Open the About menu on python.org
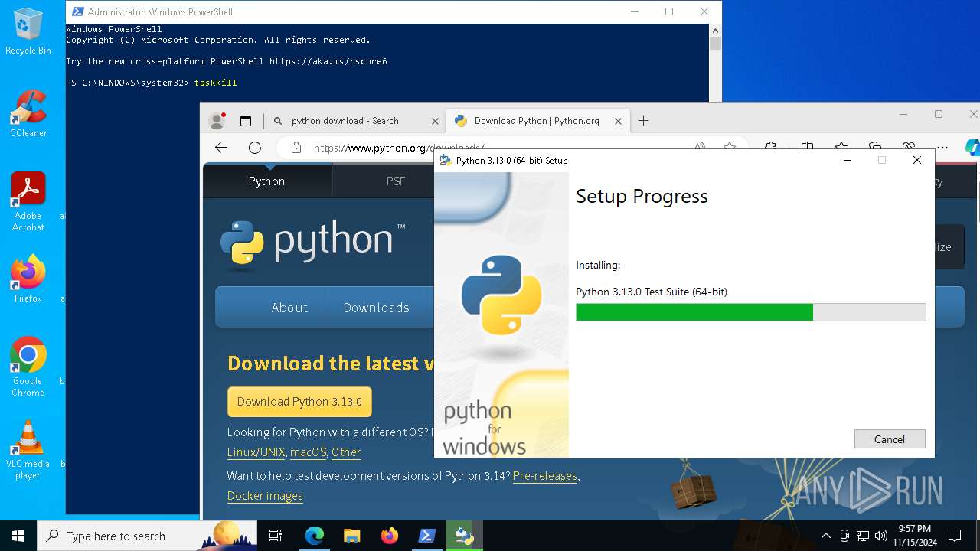The width and height of the screenshot is (980, 551). click(289, 308)
